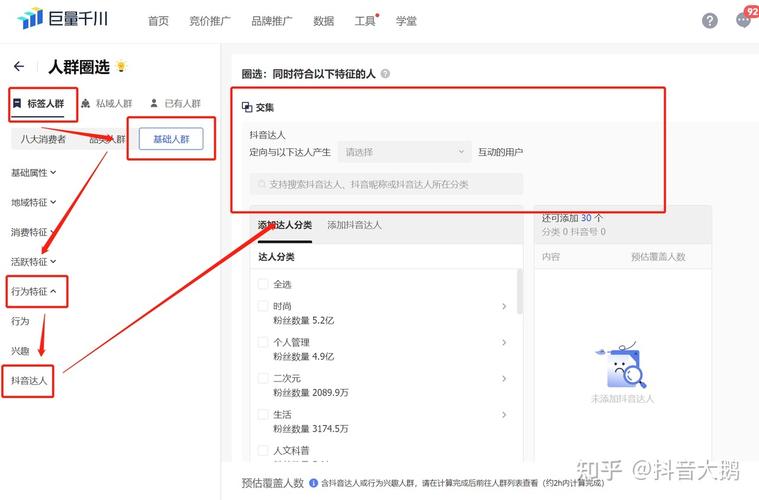Open 学堂 in top navigation
The width and height of the screenshot is (759, 500).
click(406, 21)
